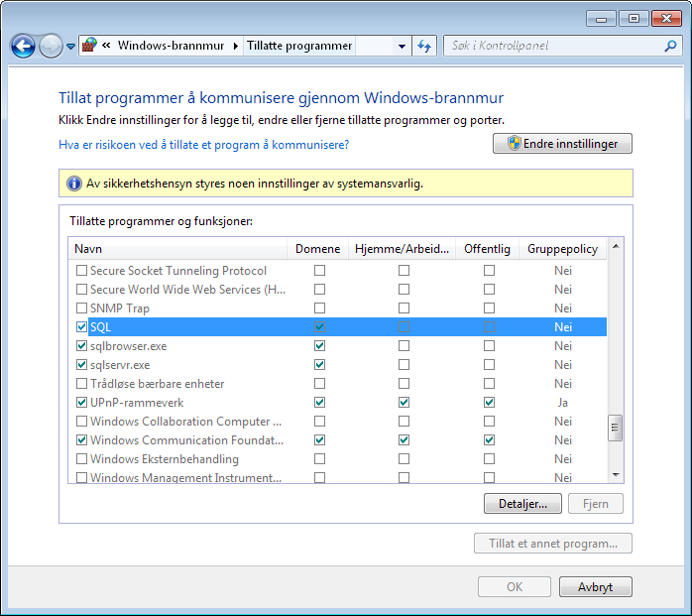
Task: Minimize the Control Panel window
Action: click(x=601, y=19)
